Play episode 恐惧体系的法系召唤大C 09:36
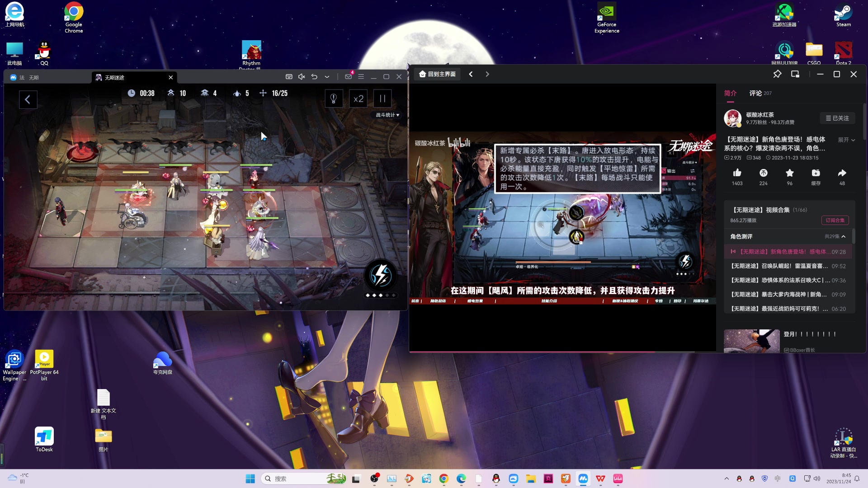The width and height of the screenshot is (868, 488). [788, 280]
